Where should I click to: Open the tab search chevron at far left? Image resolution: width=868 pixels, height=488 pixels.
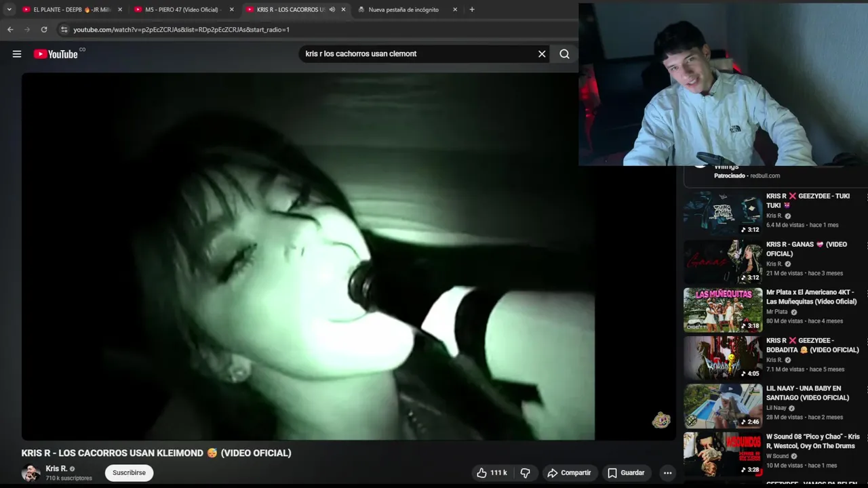(x=9, y=9)
